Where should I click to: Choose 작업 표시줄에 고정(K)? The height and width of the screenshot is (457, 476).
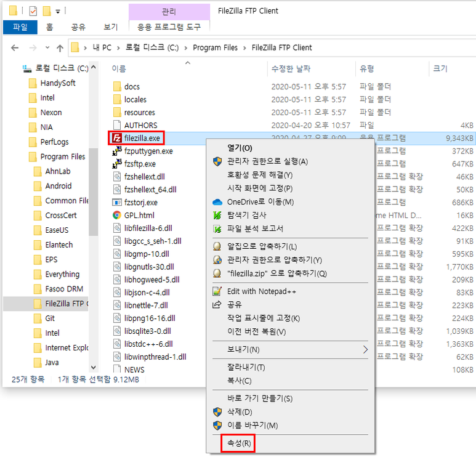pyautogui.click(x=290, y=318)
